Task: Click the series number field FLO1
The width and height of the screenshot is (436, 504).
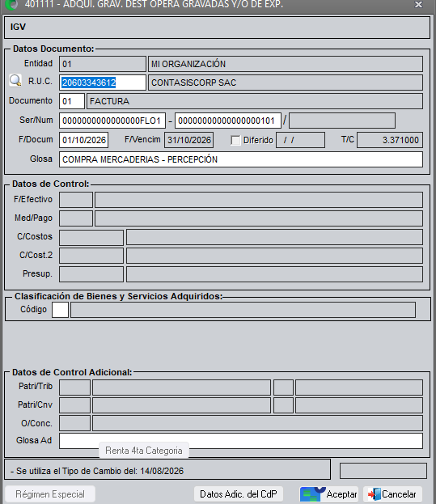Action: pos(112,121)
